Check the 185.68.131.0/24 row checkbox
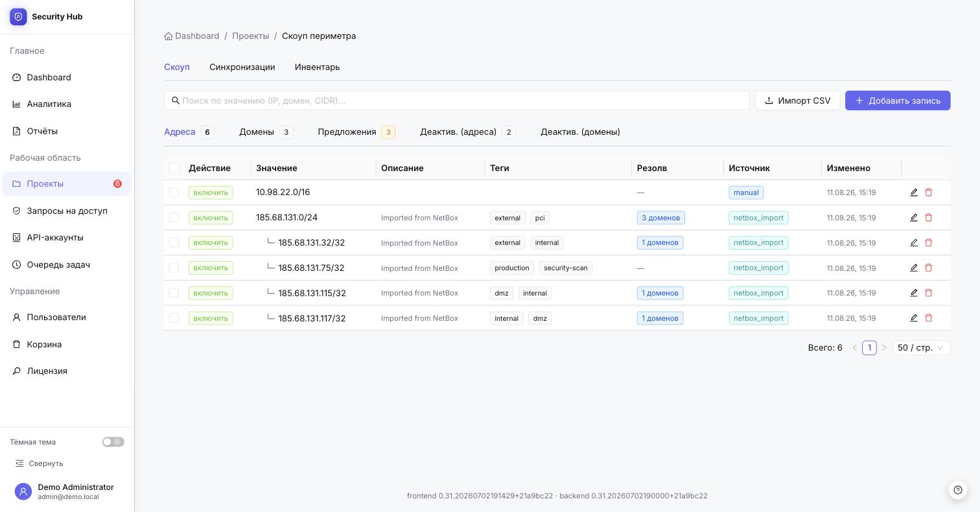The width and height of the screenshot is (980, 512). (x=174, y=218)
